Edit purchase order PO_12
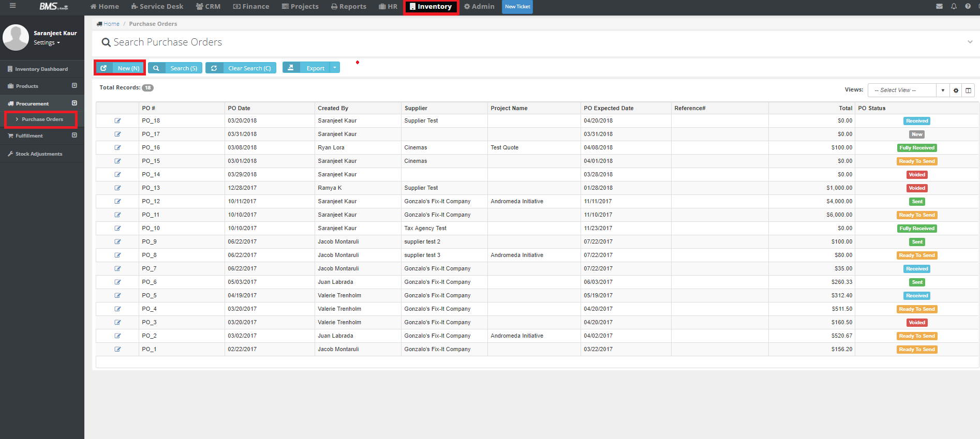Screen dimensions: 980x439 coord(117,201)
